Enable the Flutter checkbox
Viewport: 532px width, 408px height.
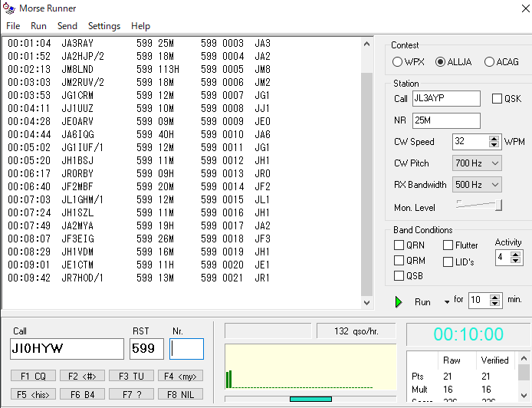[x=448, y=245]
